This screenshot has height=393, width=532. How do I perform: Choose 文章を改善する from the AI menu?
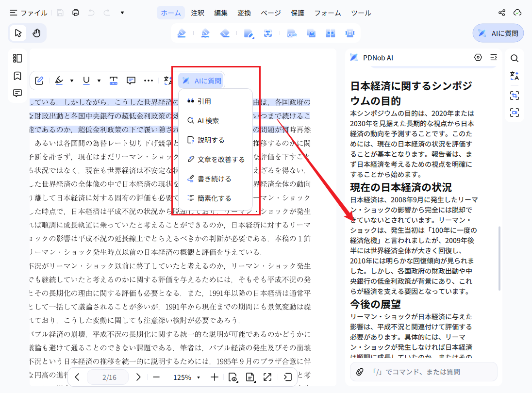(x=216, y=159)
